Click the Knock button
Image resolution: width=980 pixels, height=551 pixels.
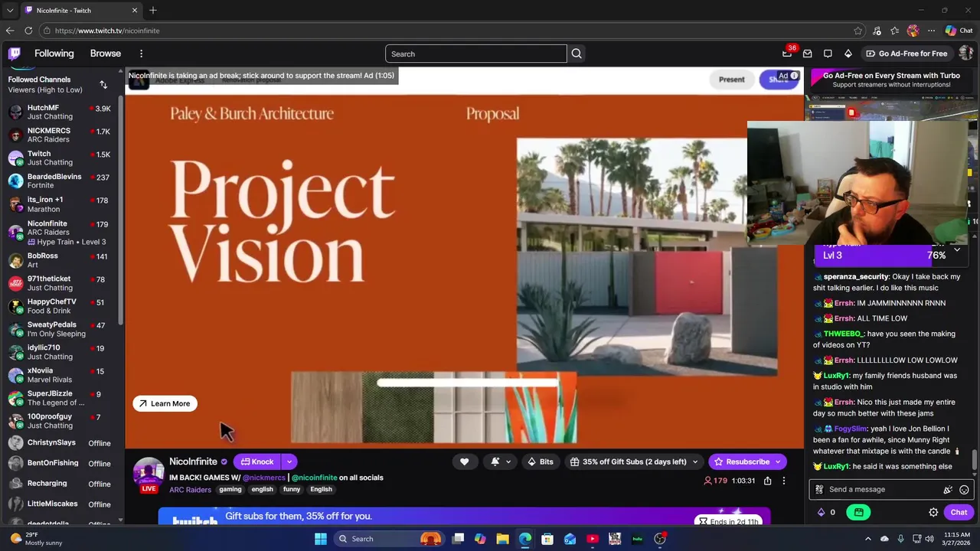coord(258,461)
